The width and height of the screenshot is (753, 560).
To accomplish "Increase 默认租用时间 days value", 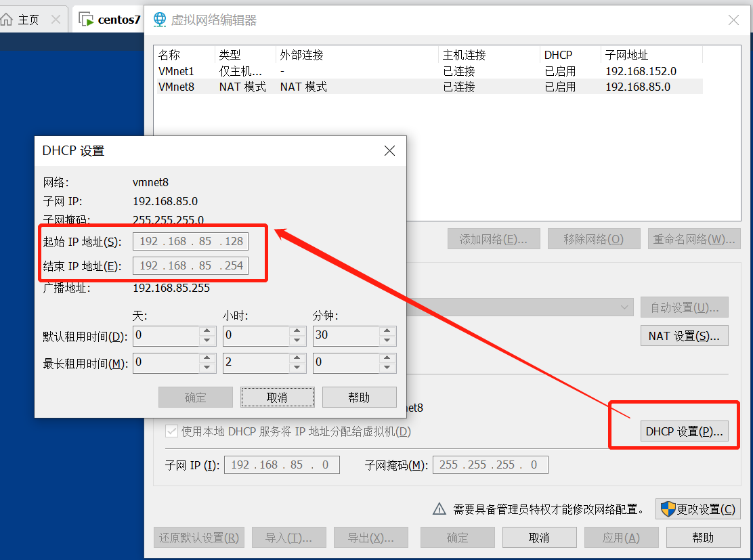I will (x=207, y=331).
